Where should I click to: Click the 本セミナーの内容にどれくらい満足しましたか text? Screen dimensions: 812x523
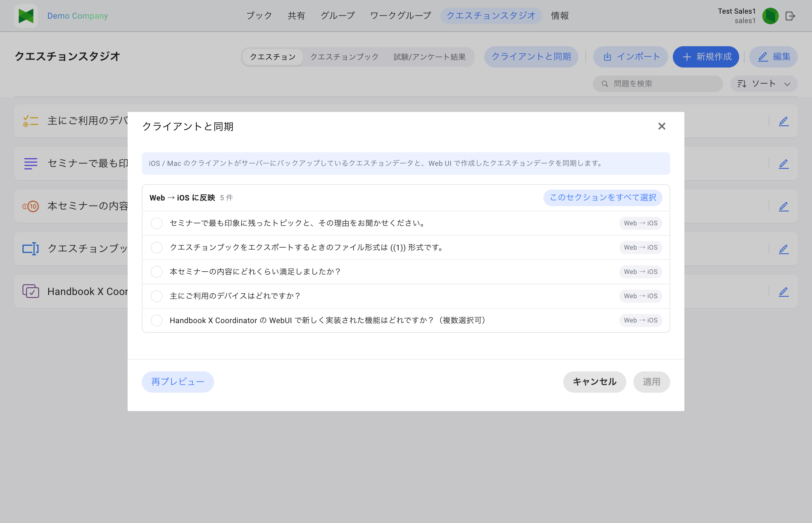click(x=255, y=272)
